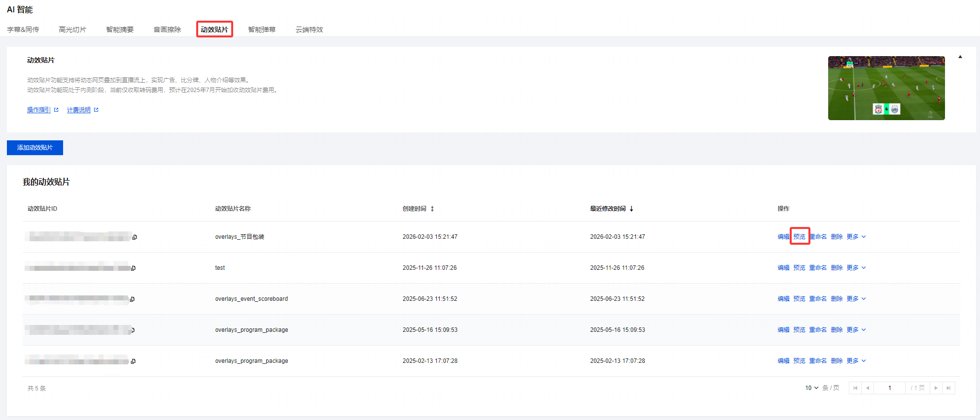
Task: Sort by 创建时间 column icon
Action: tap(432, 209)
